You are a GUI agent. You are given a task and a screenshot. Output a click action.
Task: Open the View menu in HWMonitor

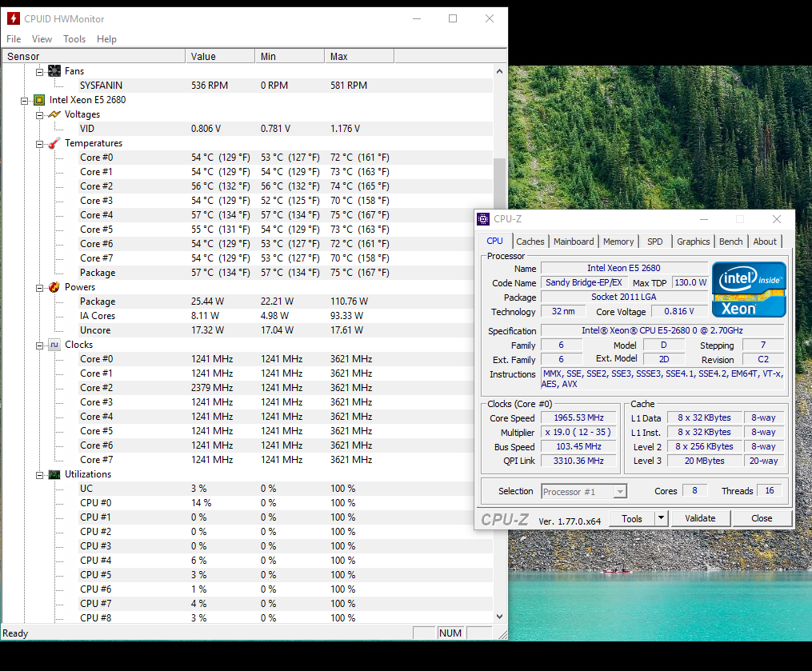42,39
